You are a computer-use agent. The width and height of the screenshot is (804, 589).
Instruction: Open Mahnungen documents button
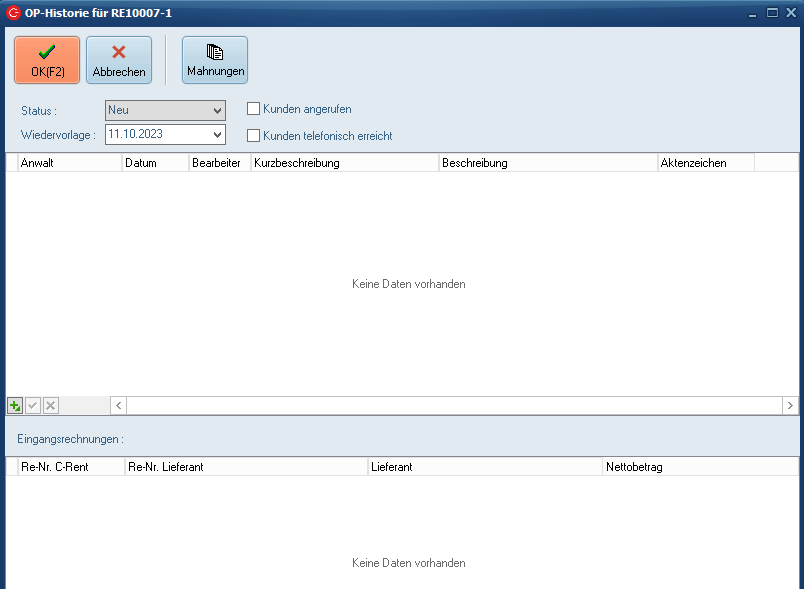(215, 60)
